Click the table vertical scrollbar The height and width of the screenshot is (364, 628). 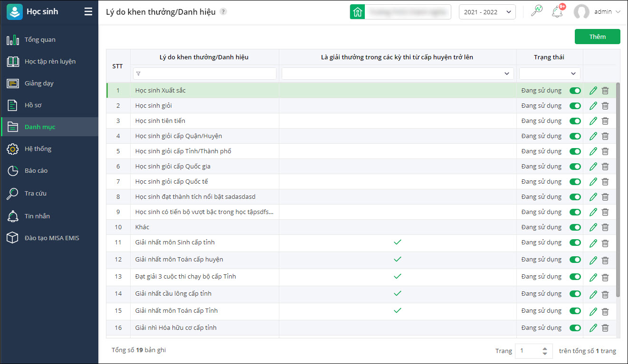(618, 190)
